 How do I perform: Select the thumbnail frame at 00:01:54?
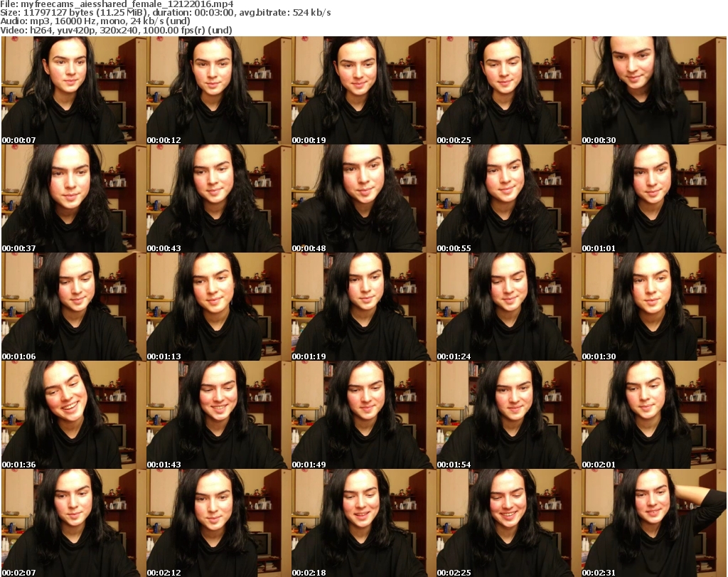[x=509, y=415]
